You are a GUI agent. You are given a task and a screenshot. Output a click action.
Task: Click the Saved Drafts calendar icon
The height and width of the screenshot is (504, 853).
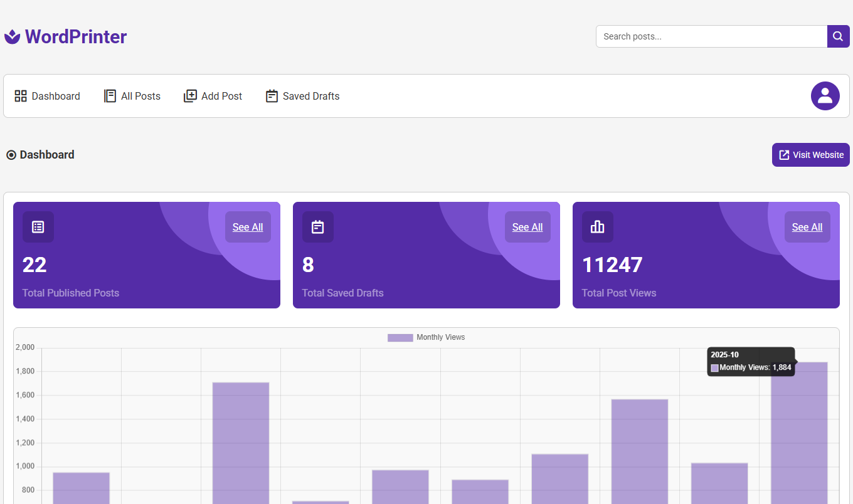pos(272,96)
